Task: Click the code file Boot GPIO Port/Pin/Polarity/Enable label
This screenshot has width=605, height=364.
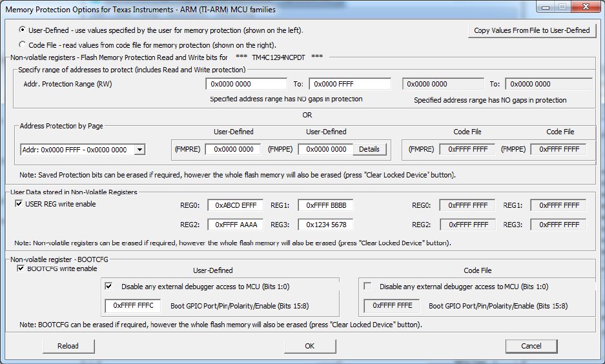Action: point(498,306)
